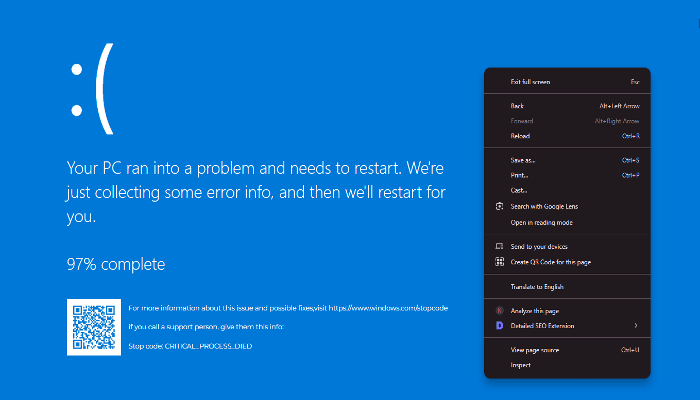Expand the Detailed SEO Extension submenu arrow
Viewport: 700px width, 400px height.
[636, 326]
